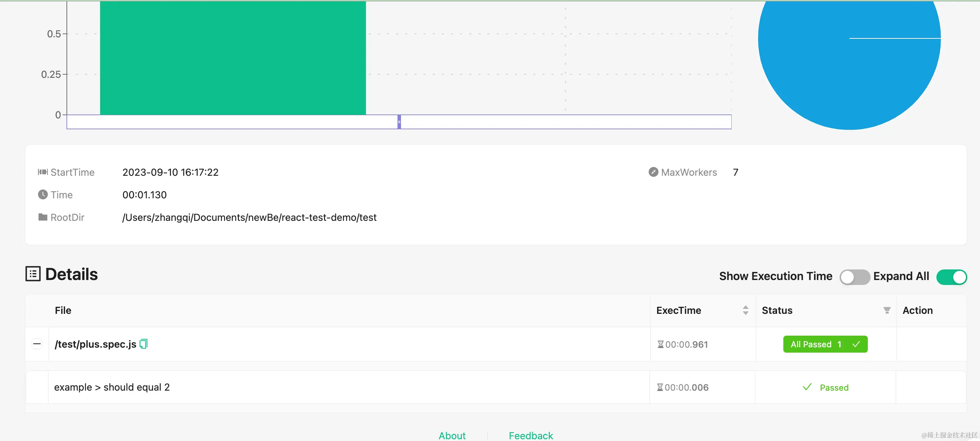
Task: Click the clock icon beside Time
Action: (x=43, y=194)
